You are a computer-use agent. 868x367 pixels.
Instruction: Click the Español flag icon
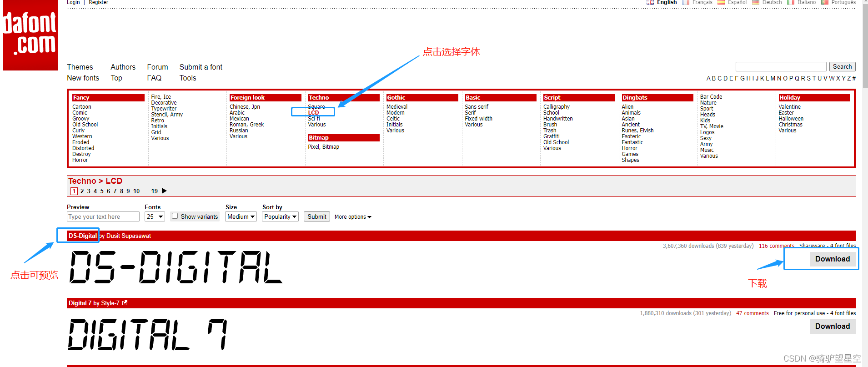(721, 2)
